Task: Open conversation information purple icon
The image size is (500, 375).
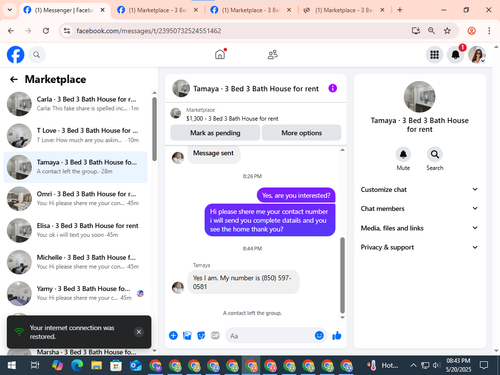Action: 333,88
